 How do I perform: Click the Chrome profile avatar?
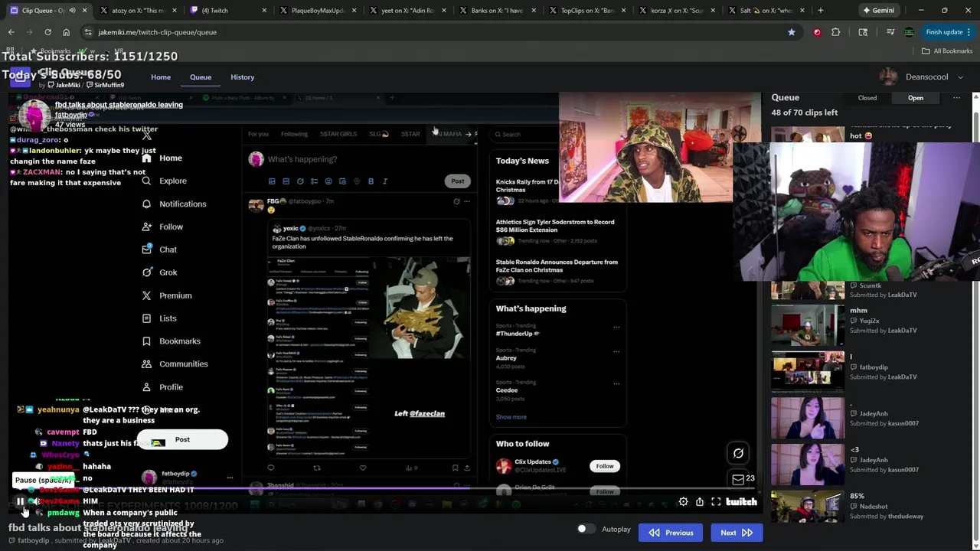[x=909, y=32]
